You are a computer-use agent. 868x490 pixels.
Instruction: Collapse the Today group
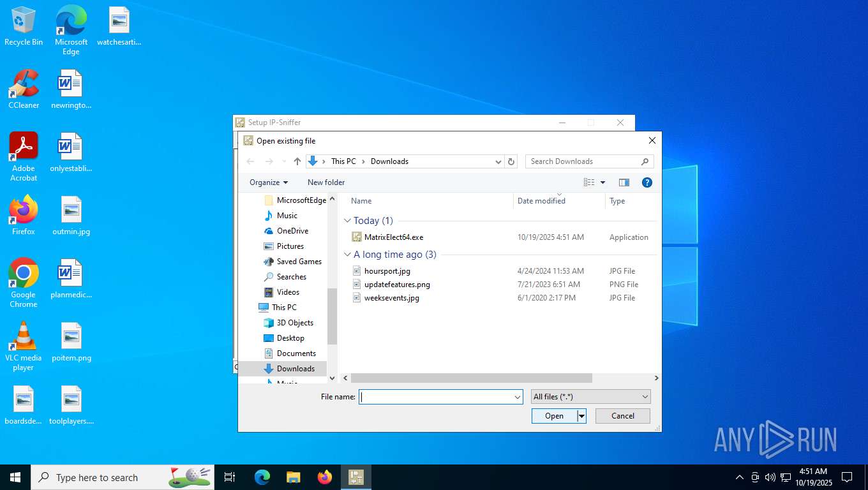click(348, 221)
